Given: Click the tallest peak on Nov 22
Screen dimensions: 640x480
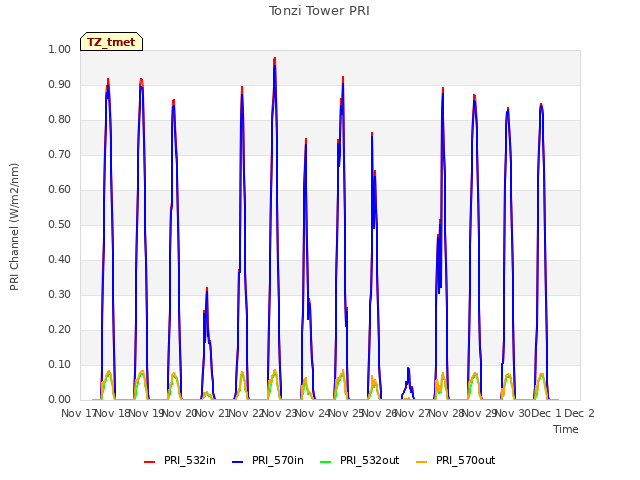Looking at the screenshot, I should pyautogui.click(x=275, y=59).
